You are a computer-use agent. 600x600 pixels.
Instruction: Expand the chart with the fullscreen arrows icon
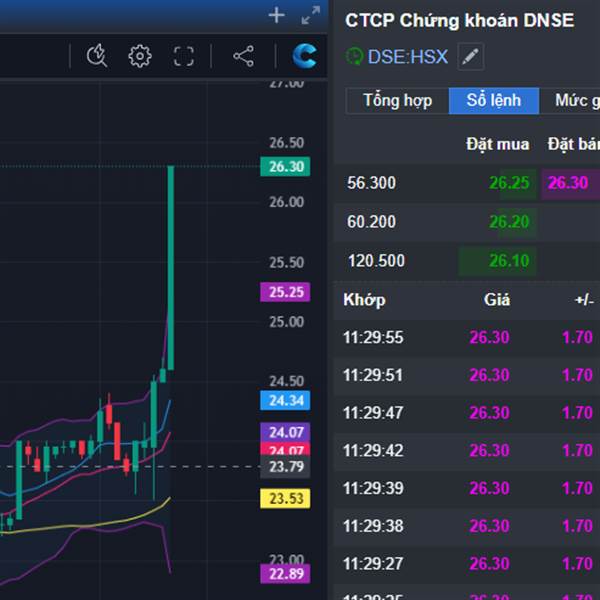click(310, 15)
